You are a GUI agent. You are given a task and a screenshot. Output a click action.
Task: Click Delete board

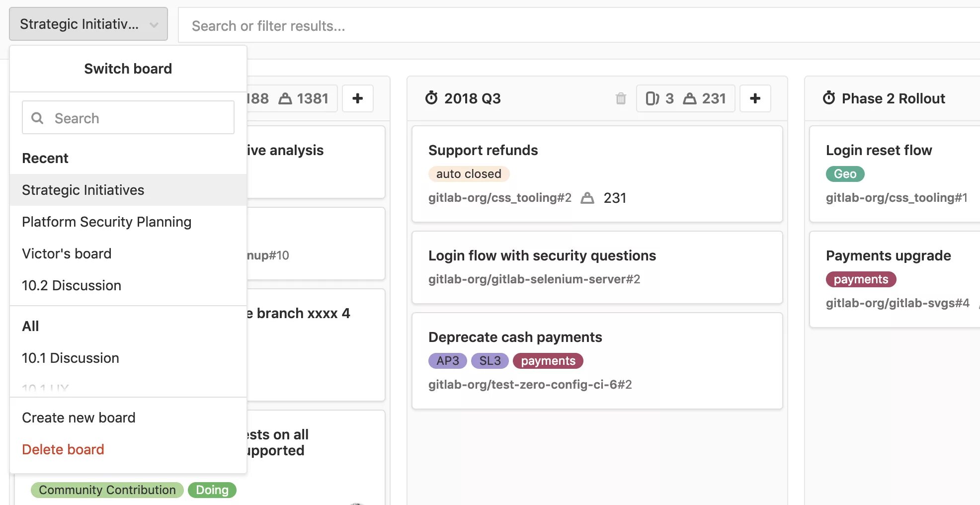(x=63, y=449)
